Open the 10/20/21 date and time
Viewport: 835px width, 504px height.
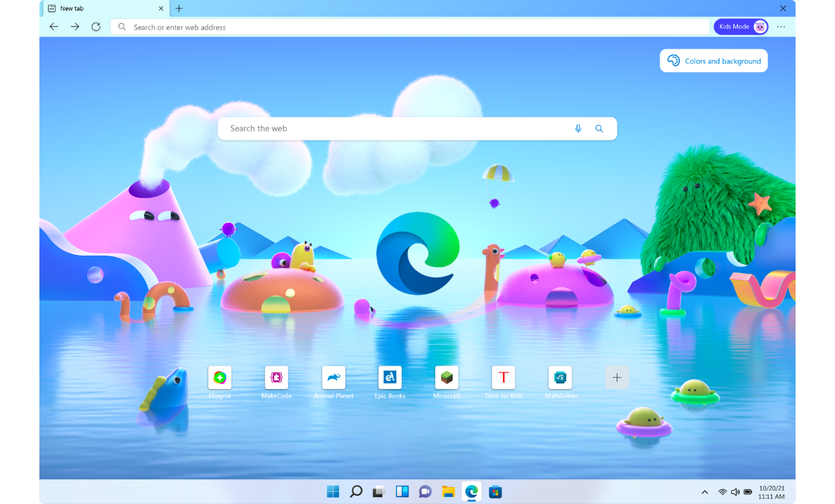[771, 492]
